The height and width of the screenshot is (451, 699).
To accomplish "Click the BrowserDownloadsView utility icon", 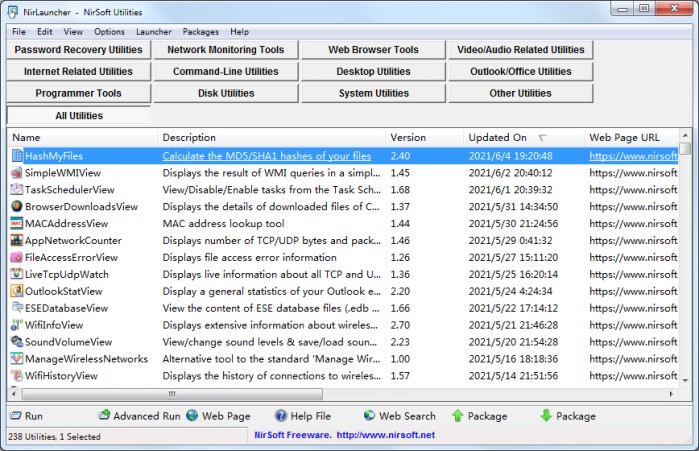I will [17, 206].
